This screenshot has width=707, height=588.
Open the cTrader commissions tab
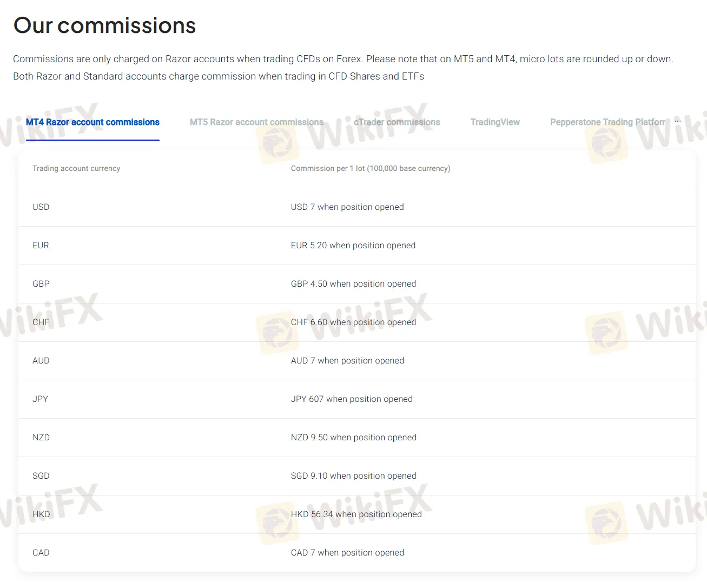coord(397,122)
